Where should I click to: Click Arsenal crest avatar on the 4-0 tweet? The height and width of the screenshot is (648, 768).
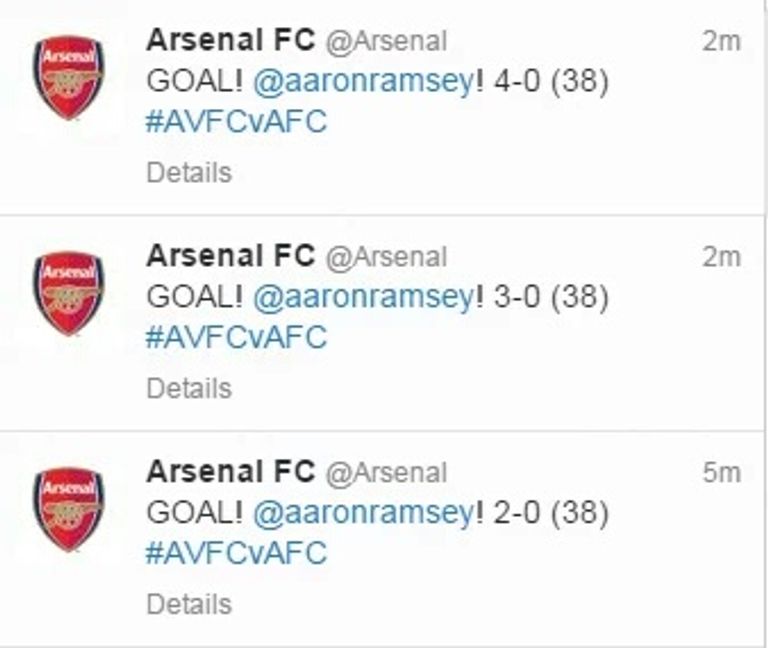point(68,78)
